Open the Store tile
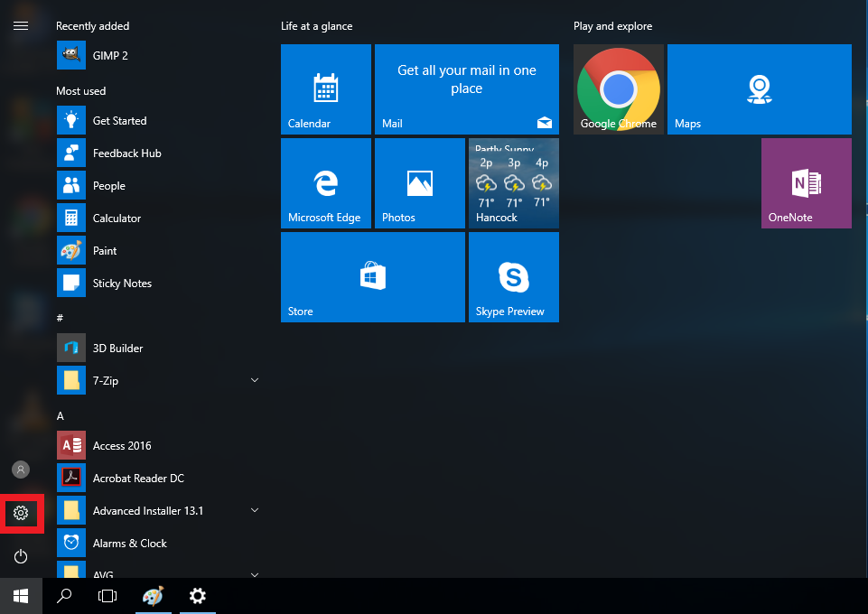Viewport: 868px width, 614px height. tap(372, 277)
